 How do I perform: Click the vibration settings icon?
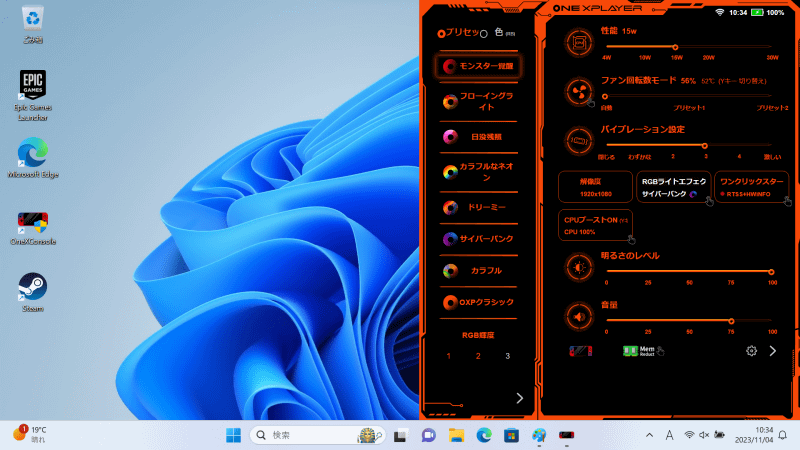coord(579,141)
